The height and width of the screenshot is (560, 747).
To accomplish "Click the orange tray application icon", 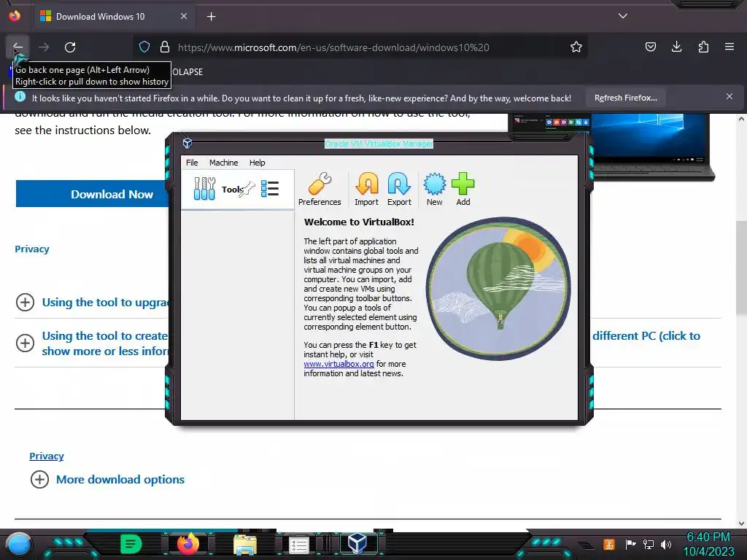I will (x=608, y=544).
